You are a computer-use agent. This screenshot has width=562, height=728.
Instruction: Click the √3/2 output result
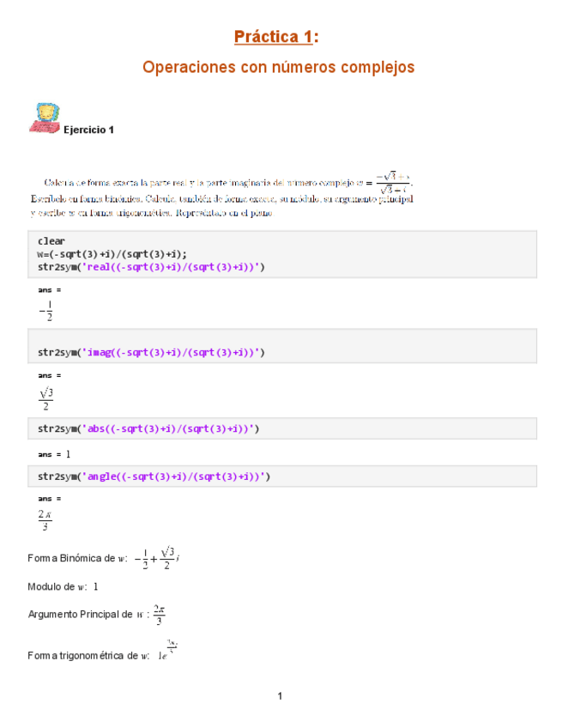tap(46, 398)
